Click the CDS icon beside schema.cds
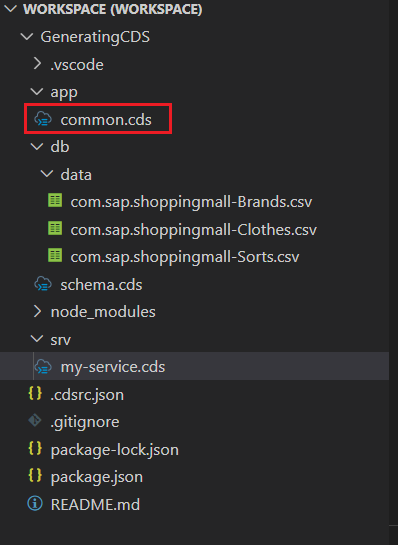The image size is (398, 545). [x=43, y=284]
